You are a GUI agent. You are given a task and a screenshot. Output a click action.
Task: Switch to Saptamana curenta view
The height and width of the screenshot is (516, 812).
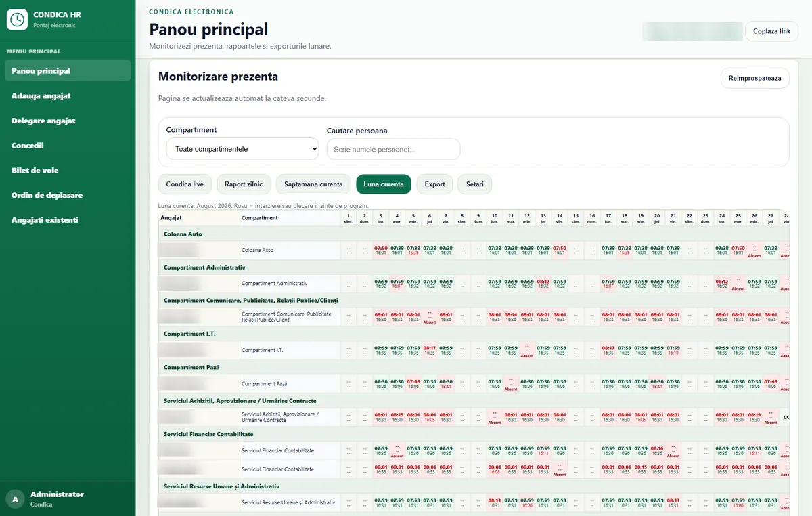click(x=313, y=184)
